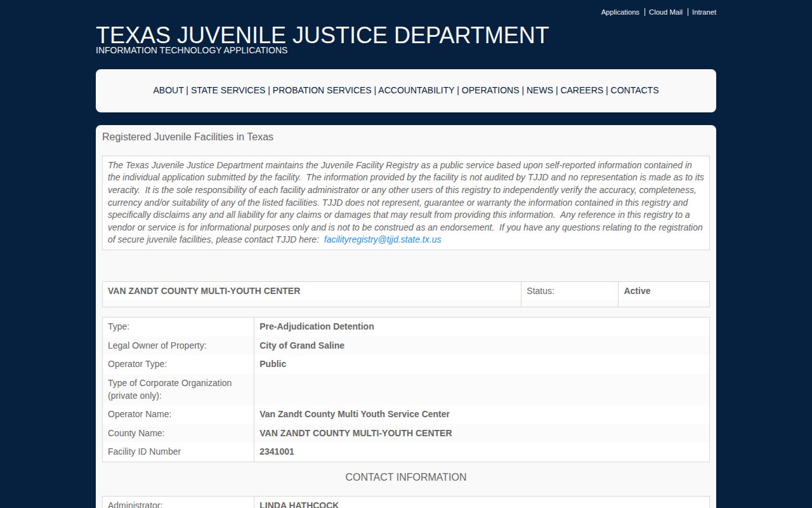Select the administrator name LINDA HATHCOCK
This screenshot has height=508, width=812.
click(x=299, y=505)
